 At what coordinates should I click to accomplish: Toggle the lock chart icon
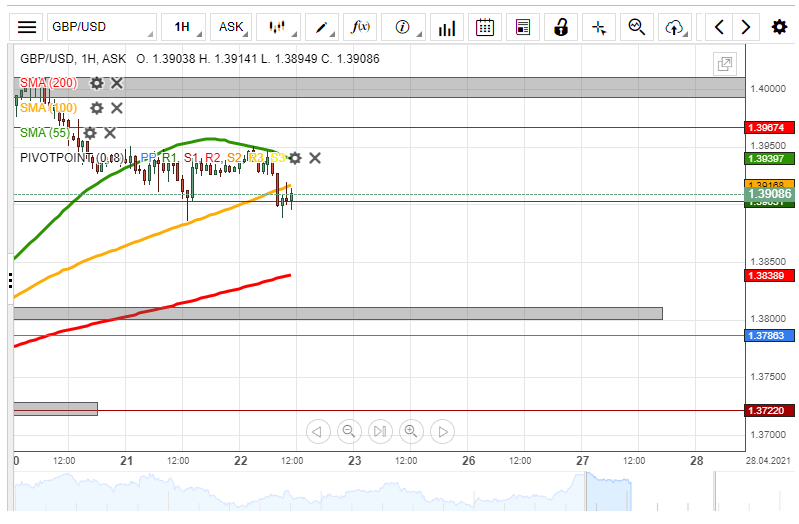click(561, 27)
